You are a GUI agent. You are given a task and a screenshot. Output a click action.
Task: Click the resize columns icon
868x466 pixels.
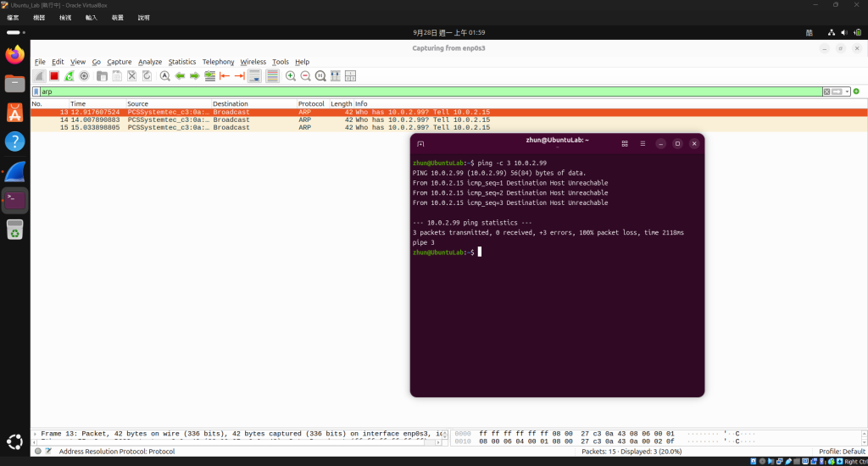point(336,75)
